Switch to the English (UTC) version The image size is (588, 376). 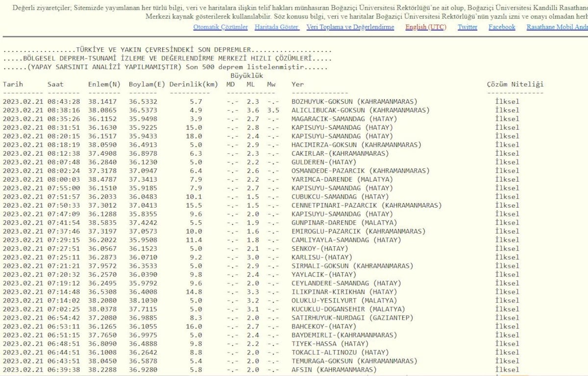(x=425, y=27)
